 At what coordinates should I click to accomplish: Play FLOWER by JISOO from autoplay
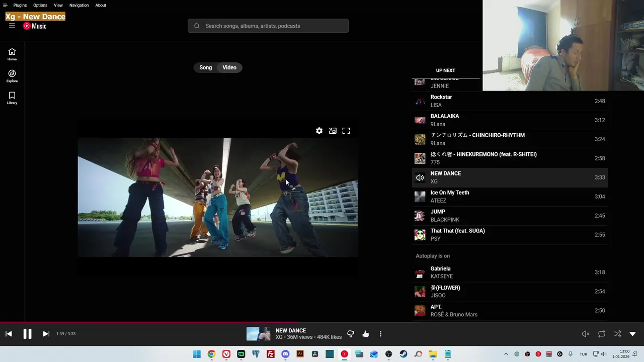click(510, 292)
